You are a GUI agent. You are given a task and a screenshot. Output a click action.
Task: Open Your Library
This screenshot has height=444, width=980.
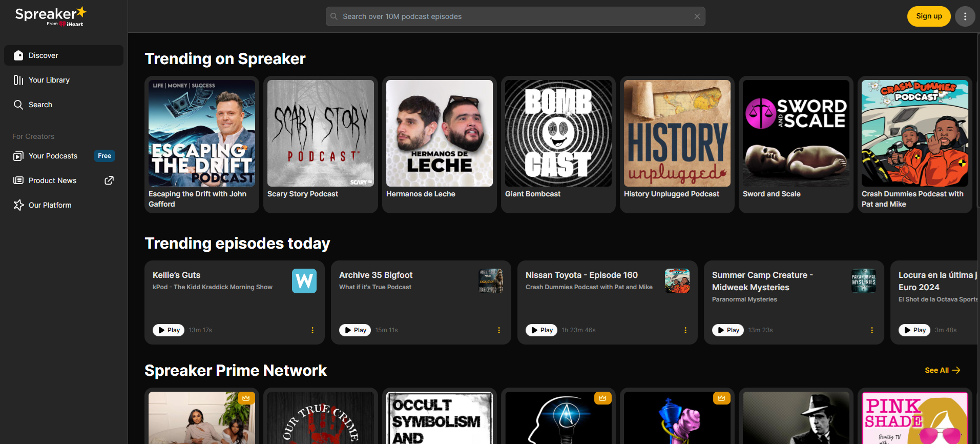[x=64, y=80]
